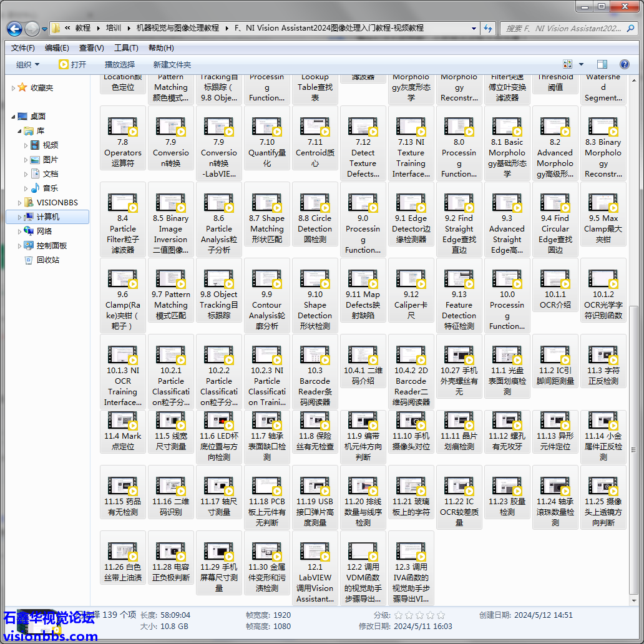Open the 查看(V) menu

point(92,48)
